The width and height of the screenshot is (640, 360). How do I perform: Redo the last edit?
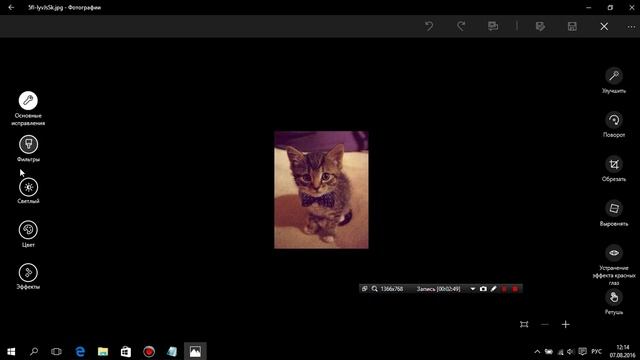pyautogui.click(x=461, y=27)
